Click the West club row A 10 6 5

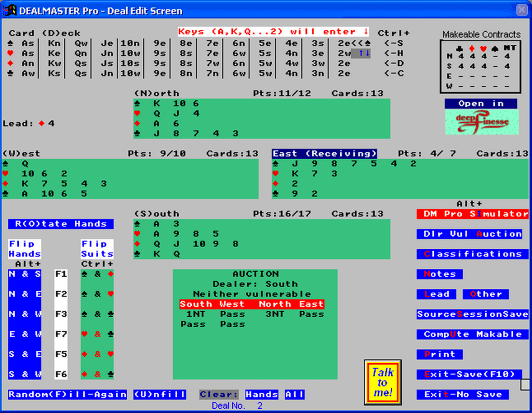[130, 193]
